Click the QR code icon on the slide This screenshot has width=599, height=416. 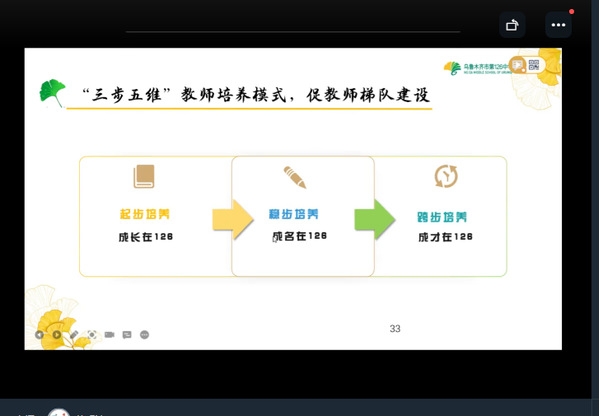(534, 65)
